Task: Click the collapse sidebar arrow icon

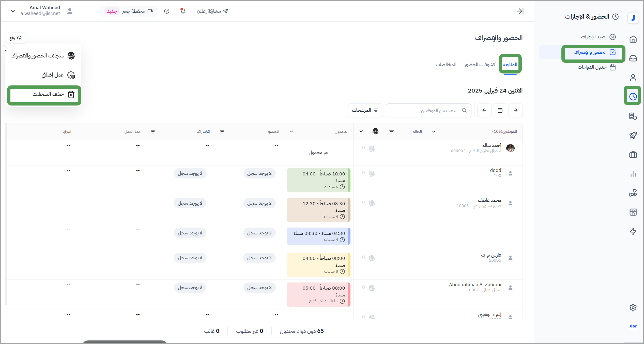Action: 520,11
